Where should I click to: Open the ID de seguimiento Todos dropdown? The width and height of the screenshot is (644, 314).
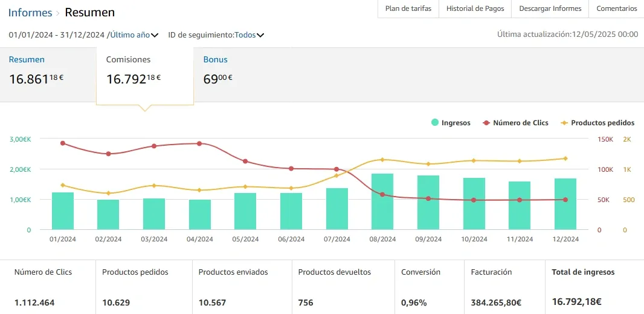(249, 35)
